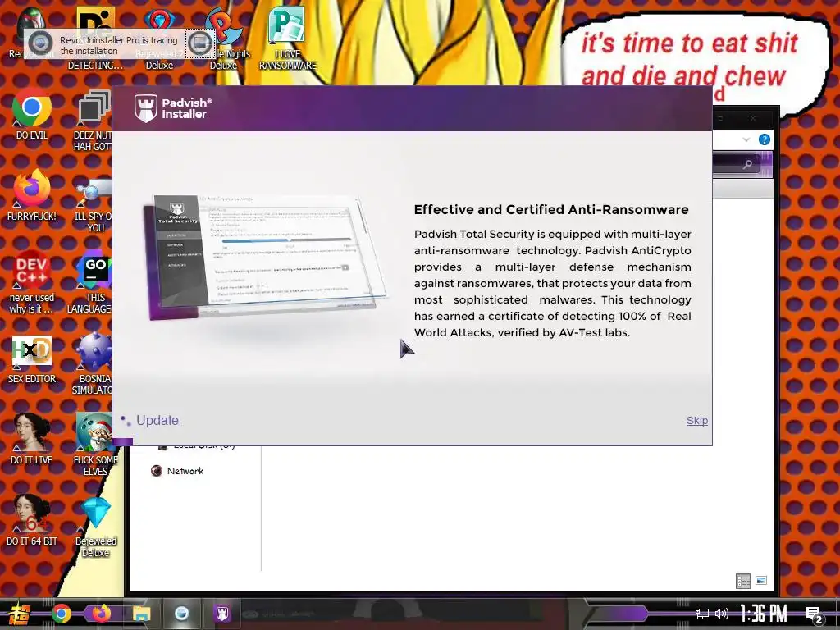
Task: Click the Effective and Certified Anti-Ransomware heading
Action: 551,209
